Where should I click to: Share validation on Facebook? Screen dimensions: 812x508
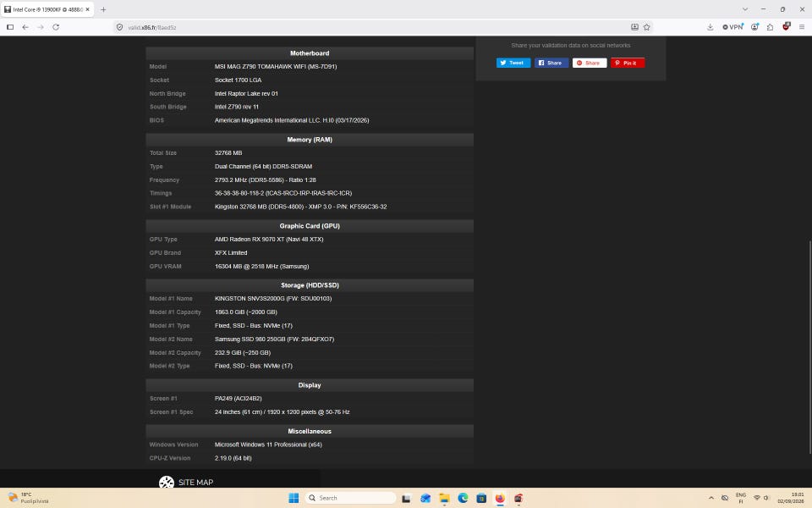click(x=551, y=63)
